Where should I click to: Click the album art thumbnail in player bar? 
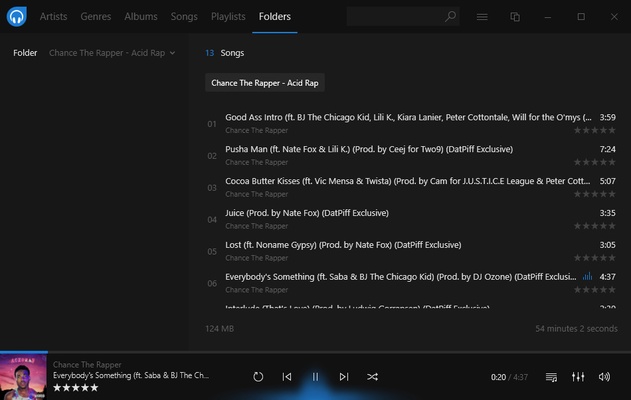pos(23,377)
